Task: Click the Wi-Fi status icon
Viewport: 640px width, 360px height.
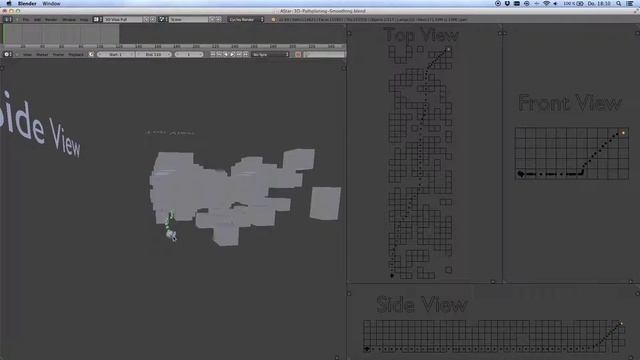Action: click(x=546, y=3)
